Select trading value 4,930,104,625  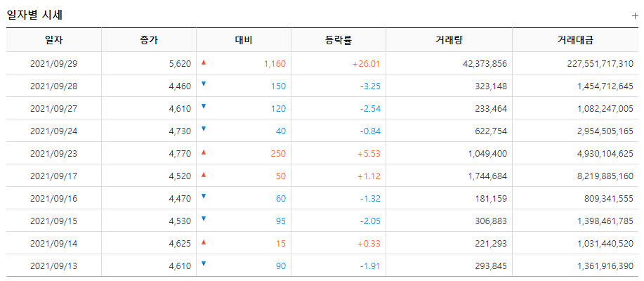click(x=605, y=154)
